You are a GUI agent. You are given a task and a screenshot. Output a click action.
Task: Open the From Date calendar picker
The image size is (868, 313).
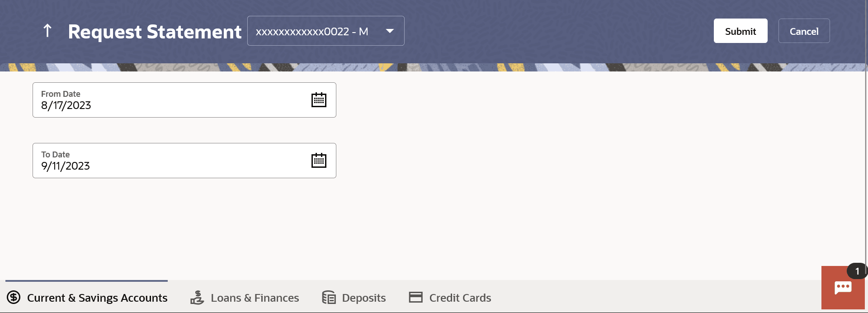point(319,100)
